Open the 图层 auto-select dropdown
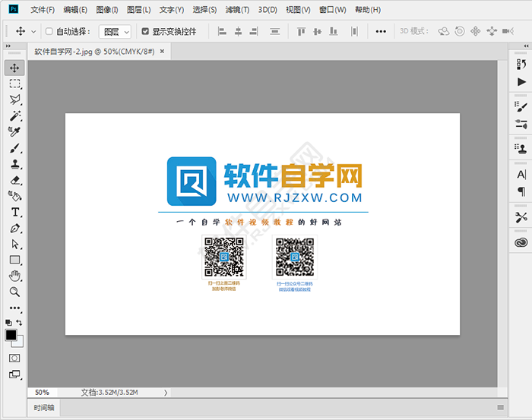This screenshot has height=420, width=532. pos(116,32)
